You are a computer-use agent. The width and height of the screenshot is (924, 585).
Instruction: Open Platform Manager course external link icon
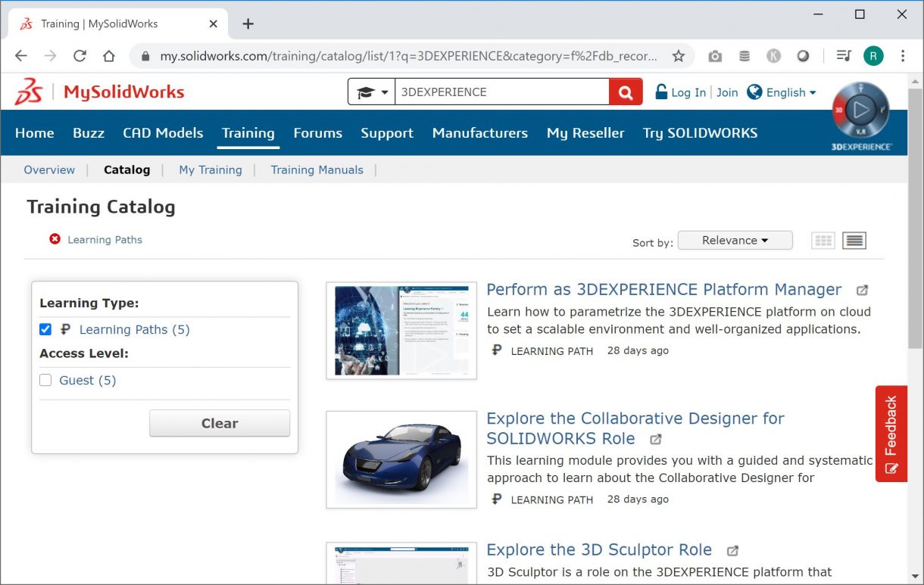(x=862, y=290)
